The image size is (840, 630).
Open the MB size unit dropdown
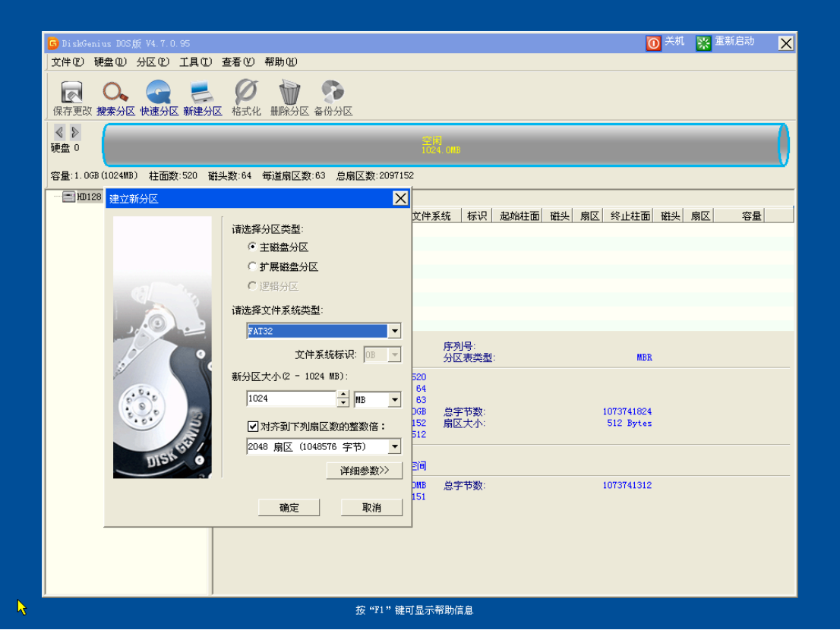[394, 399]
